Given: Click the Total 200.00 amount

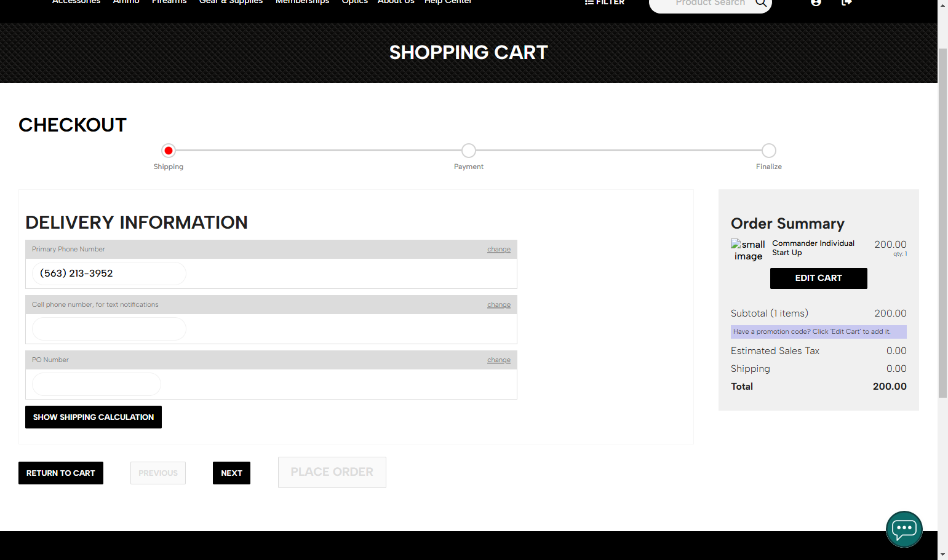Looking at the screenshot, I should [890, 387].
